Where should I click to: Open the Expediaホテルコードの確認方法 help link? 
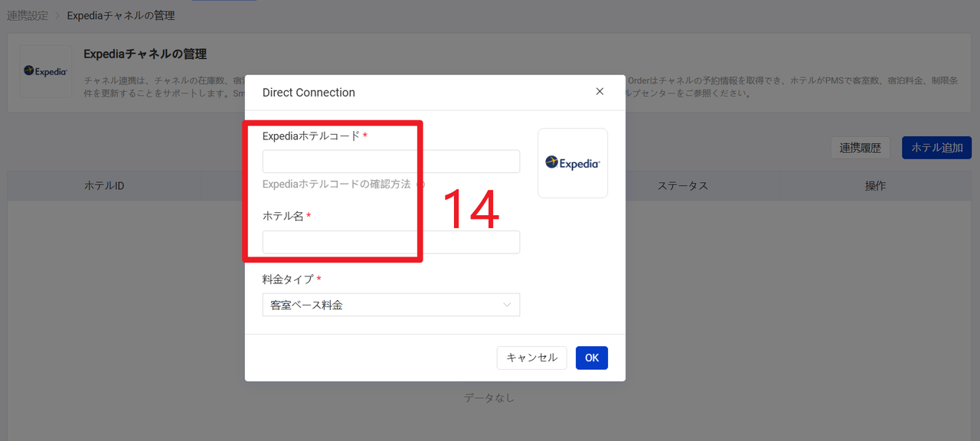336,185
